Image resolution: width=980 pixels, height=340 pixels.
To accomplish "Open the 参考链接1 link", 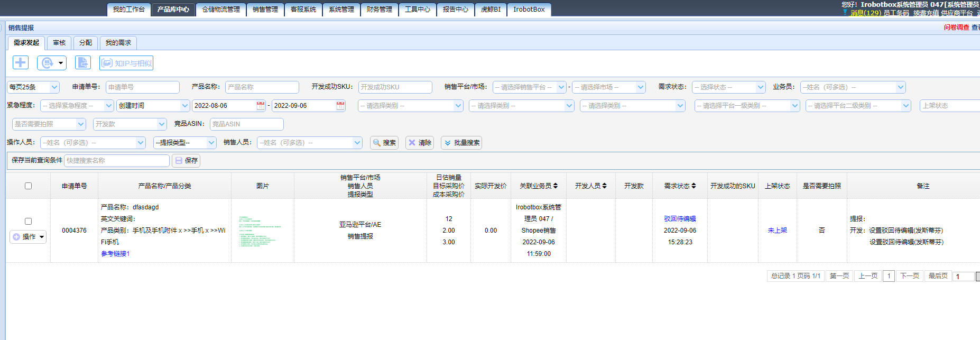I will (x=115, y=254).
